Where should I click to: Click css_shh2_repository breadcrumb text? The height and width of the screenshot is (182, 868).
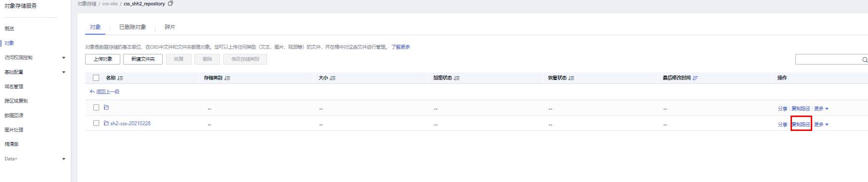(x=144, y=4)
